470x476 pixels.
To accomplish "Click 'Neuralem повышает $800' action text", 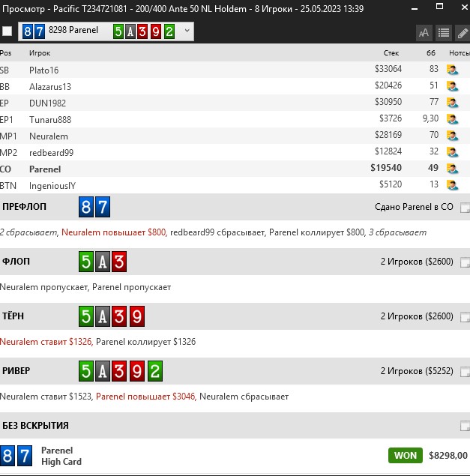I will point(114,232).
